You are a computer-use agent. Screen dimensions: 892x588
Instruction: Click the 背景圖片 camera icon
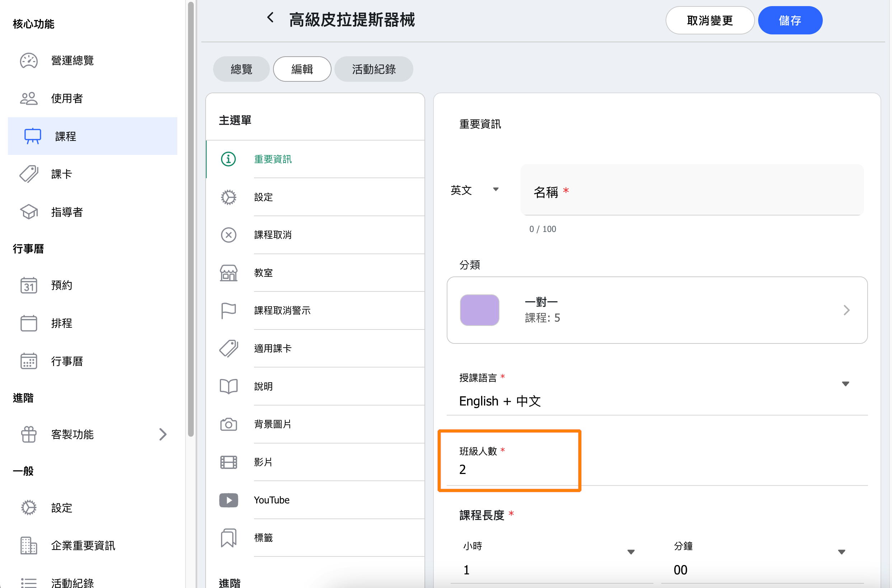[229, 424]
